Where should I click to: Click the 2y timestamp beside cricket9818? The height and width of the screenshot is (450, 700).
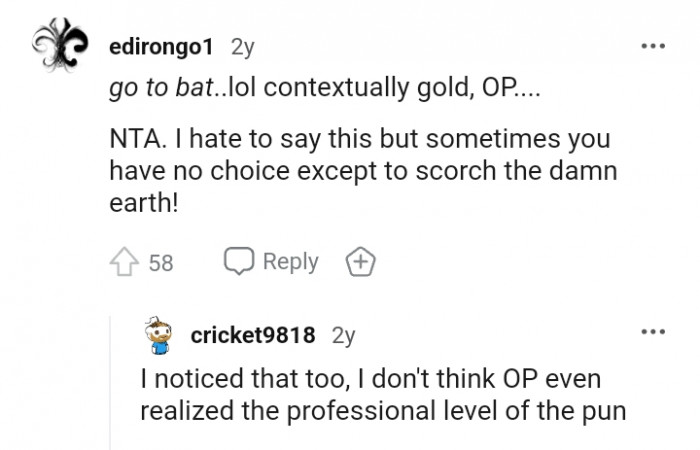point(343,336)
